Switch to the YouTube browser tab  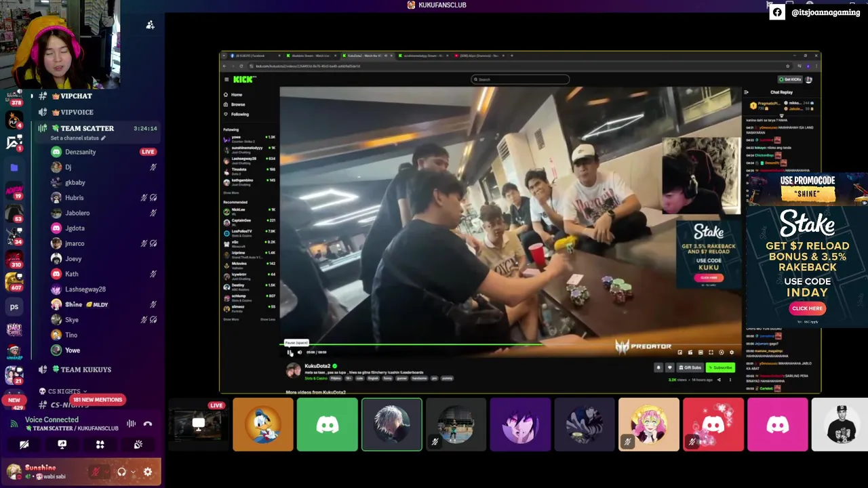(479, 56)
